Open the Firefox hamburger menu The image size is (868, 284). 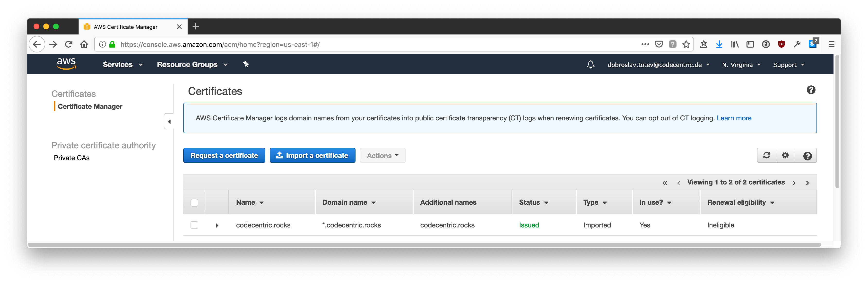[x=831, y=44]
